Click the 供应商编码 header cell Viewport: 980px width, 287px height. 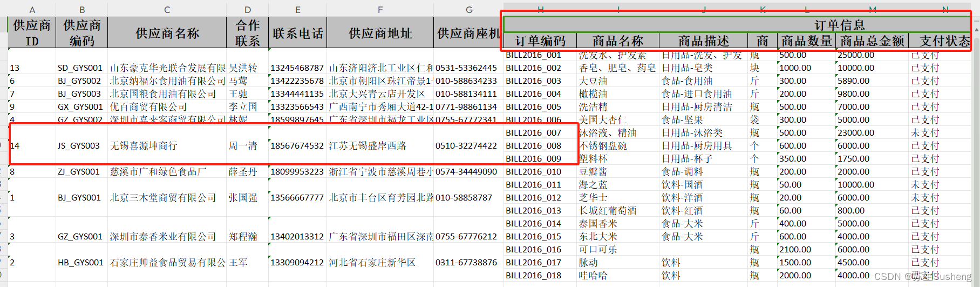(82, 33)
